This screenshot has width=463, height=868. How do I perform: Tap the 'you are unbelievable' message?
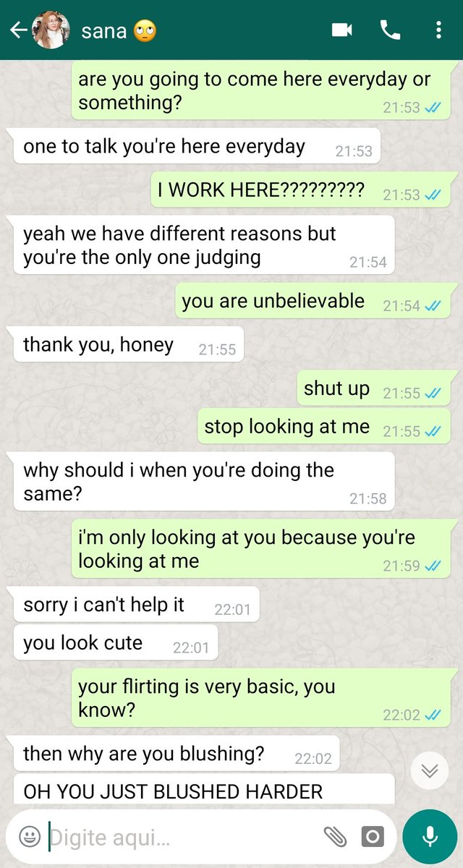click(x=313, y=301)
